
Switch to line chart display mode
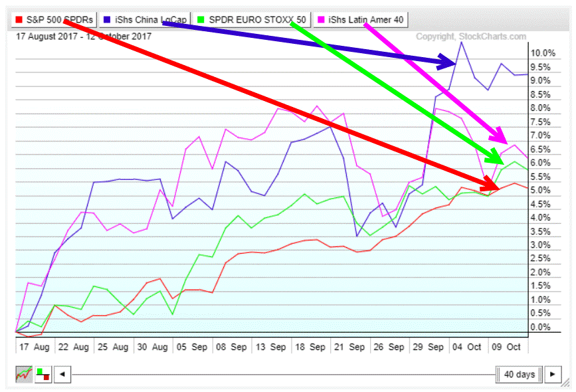[x=24, y=375]
